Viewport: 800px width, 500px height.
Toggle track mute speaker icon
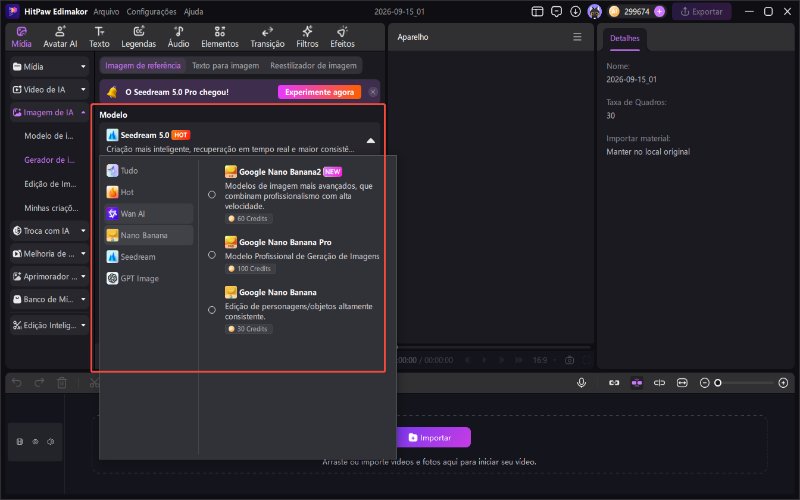[51, 442]
